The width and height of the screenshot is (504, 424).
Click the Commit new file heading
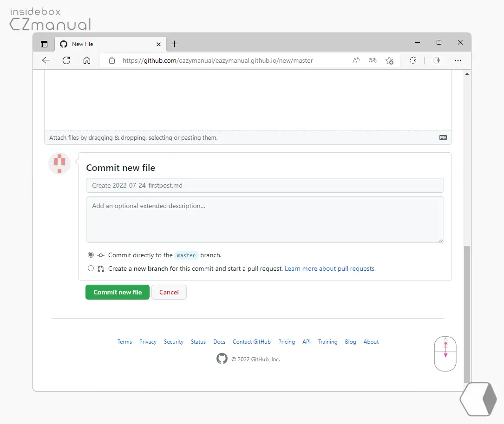pyautogui.click(x=120, y=168)
